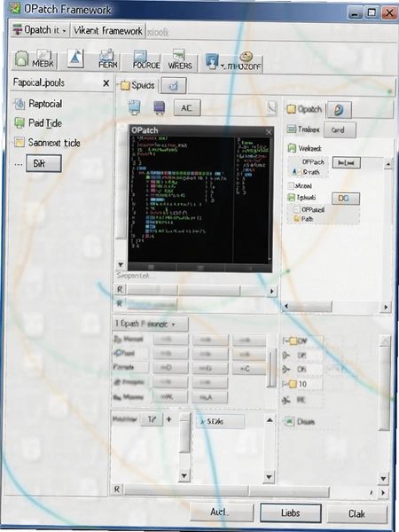Image resolution: width=399 pixels, height=532 pixels.
Task: Select the Dsam item icon
Action: point(289,422)
